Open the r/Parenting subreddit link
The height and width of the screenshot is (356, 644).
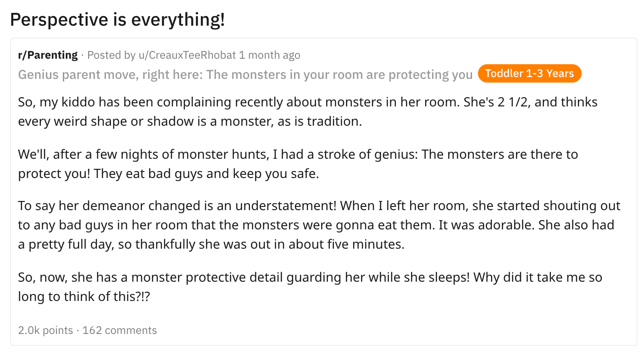(x=48, y=55)
